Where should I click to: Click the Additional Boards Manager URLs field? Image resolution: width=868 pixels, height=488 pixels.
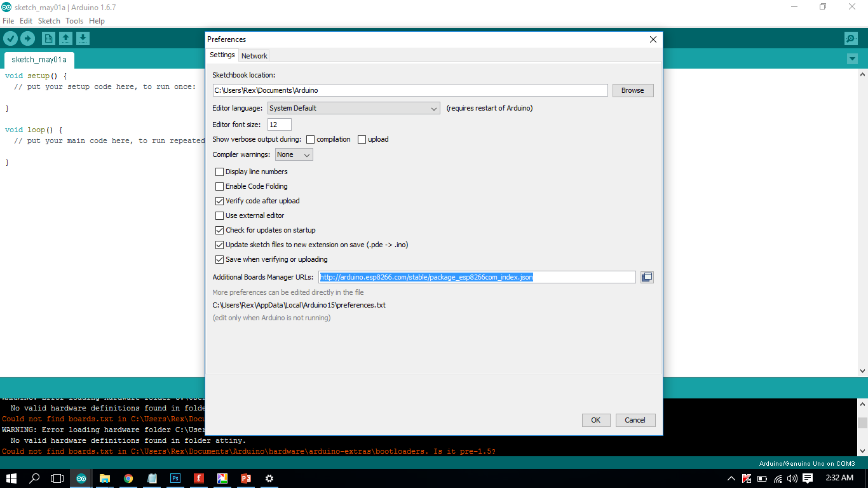coord(477,277)
